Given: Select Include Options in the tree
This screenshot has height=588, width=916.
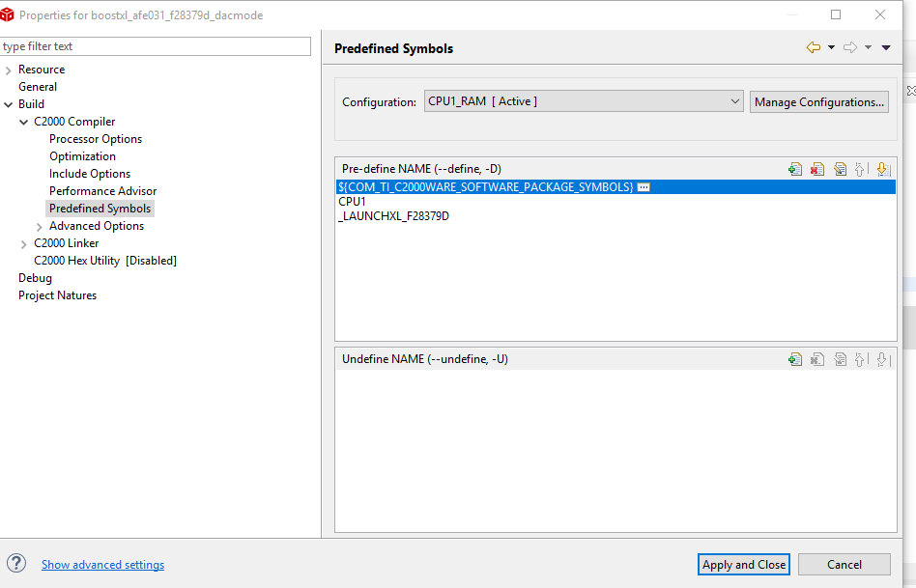Looking at the screenshot, I should tap(90, 174).
